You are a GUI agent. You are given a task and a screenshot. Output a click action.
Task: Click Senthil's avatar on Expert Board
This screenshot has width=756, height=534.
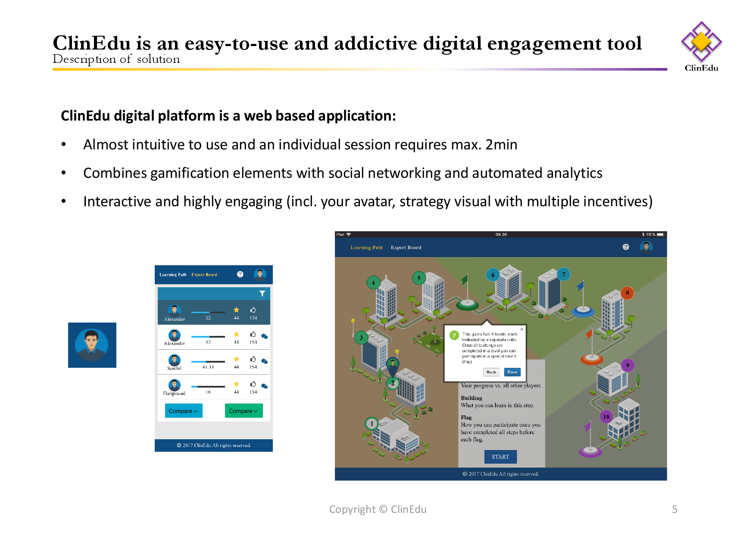tap(175, 360)
